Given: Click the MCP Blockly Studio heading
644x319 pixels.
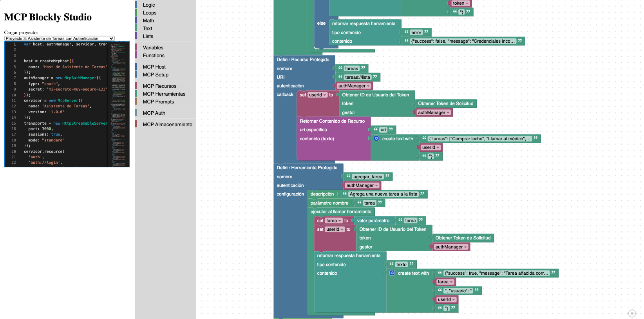Looking at the screenshot, I should pos(48,17).
